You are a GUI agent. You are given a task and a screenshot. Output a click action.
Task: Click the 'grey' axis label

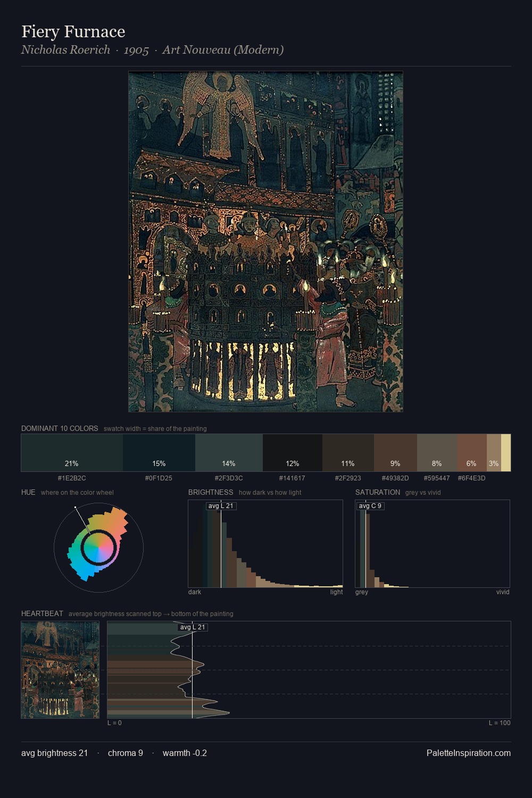click(x=362, y=592)
